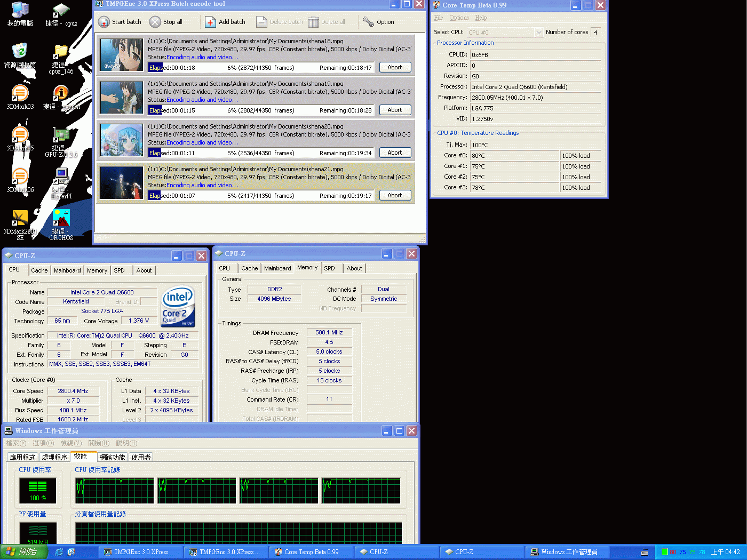Click keyboard language bar icon in tray

point(645,553)
